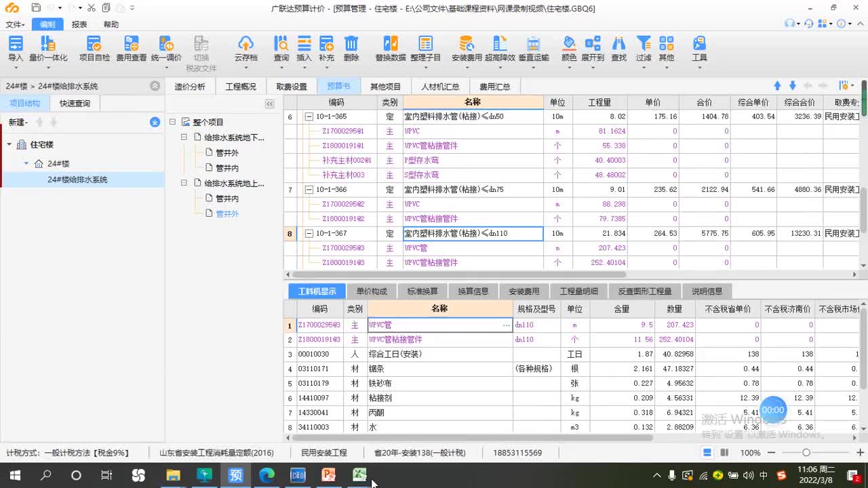Click the 切换税改文件 toolbar icon
This screenshot has height=488, width=868.
pyautogui.click(x=201, y=54)
